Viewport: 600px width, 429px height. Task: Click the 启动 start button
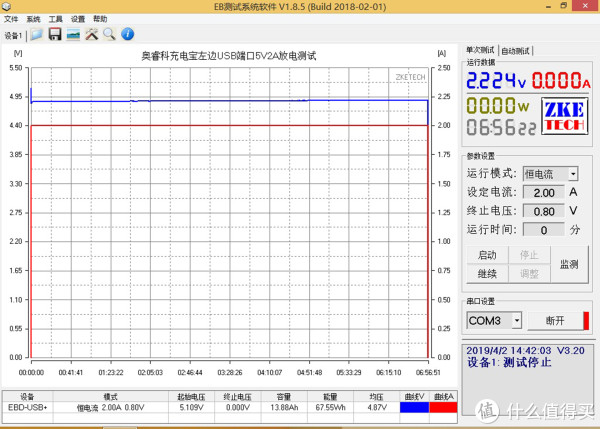pos(487,255)
